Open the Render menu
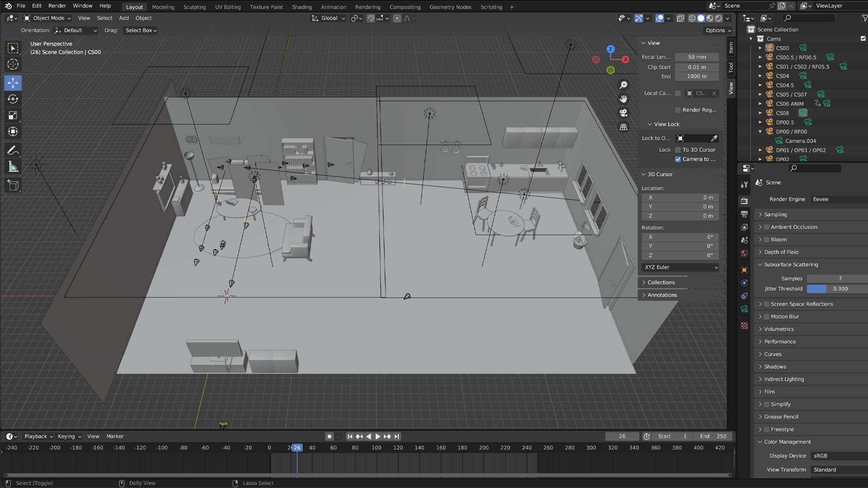Screen dimensions: 868x488 coord(57,6)
